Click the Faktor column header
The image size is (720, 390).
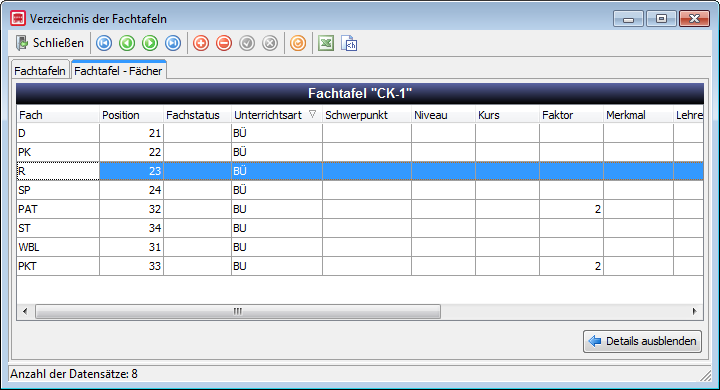click(x=571, y=115)
